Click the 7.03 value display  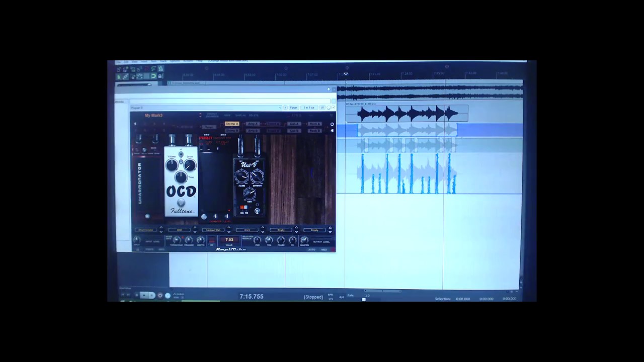pyautogui.click(x=229, y=240)
